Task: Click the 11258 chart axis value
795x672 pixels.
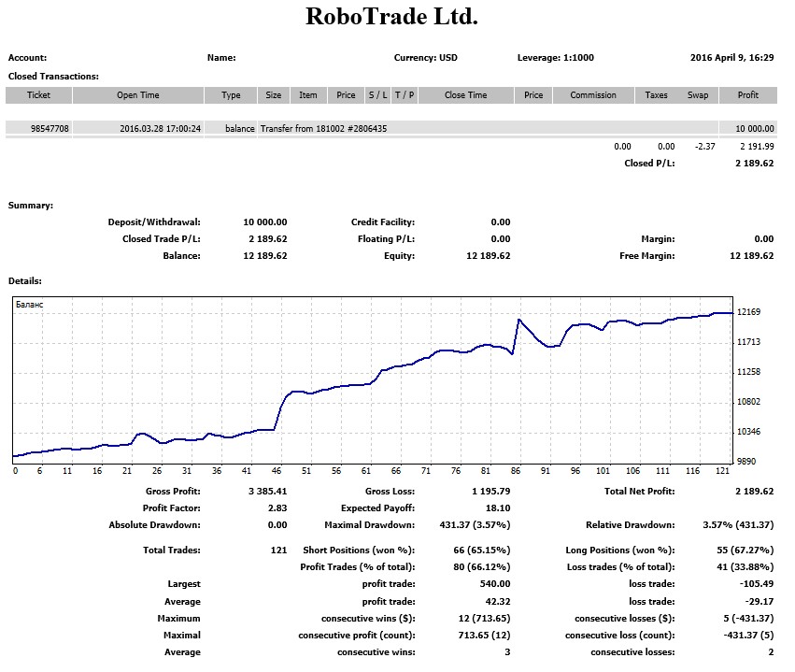Action: (x=748, y=372)
